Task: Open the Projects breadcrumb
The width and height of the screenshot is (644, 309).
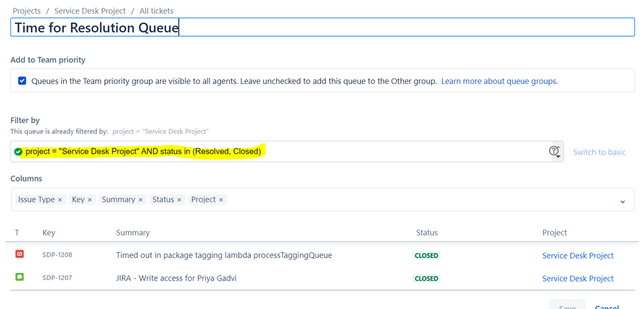Action: (x=26, y=11)
